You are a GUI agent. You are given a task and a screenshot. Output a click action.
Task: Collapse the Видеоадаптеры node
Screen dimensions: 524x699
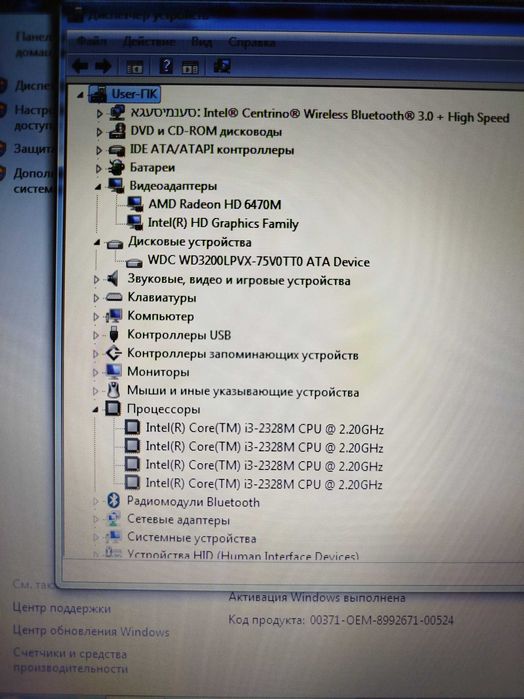pos(98,187)
